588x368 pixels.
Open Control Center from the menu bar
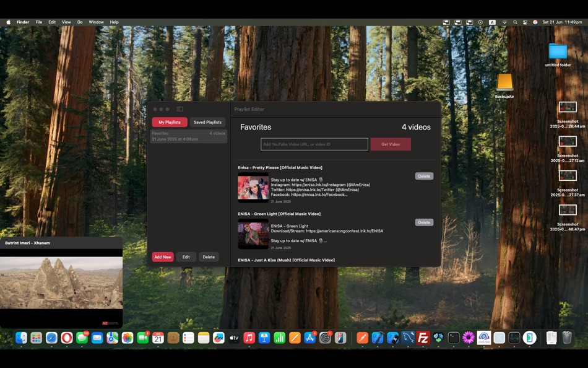click(x=525, y=22)
